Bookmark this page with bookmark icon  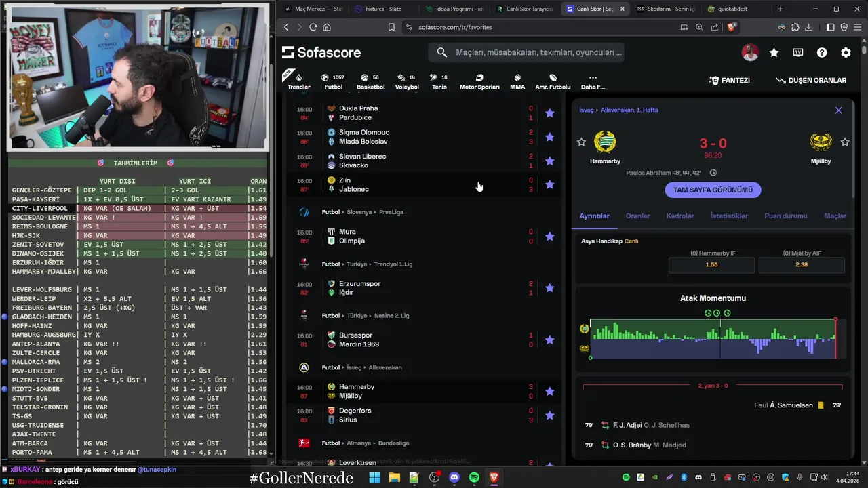click(x=391, y=27)
